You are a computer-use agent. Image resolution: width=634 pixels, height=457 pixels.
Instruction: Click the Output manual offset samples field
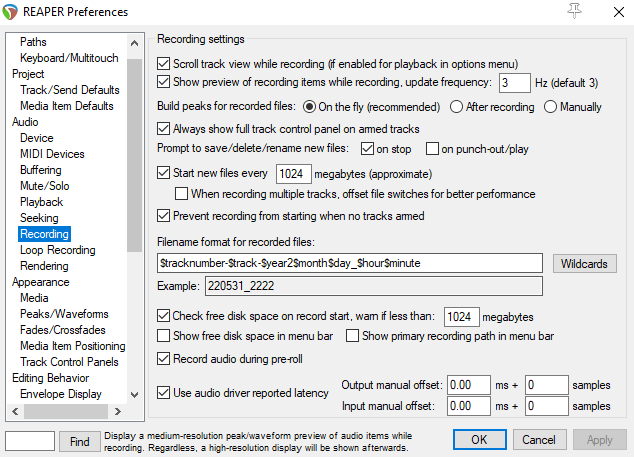pos(547,385)
